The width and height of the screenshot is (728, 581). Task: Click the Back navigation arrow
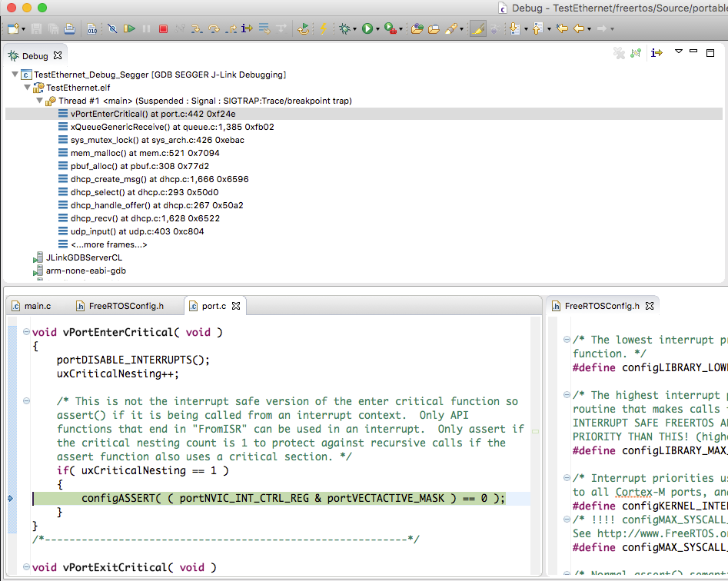point(579,28)
